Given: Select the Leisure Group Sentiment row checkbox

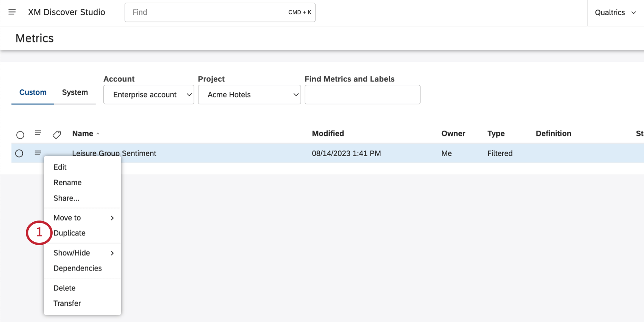Looking at the screenshot, I should click(x=19, y=153).
